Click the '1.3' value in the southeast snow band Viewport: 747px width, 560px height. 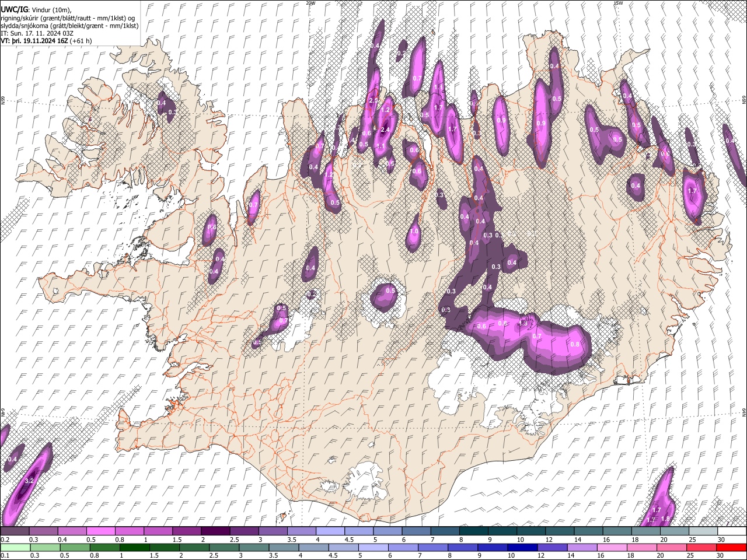pos(523,324)
